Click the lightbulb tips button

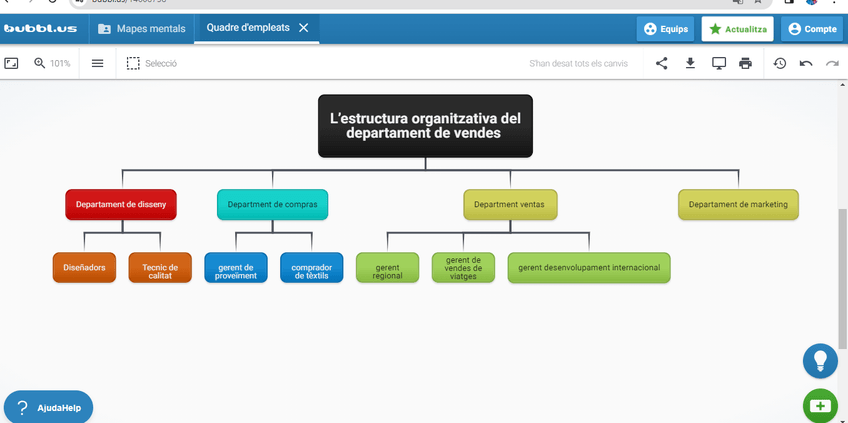click(x=820, y=360)
